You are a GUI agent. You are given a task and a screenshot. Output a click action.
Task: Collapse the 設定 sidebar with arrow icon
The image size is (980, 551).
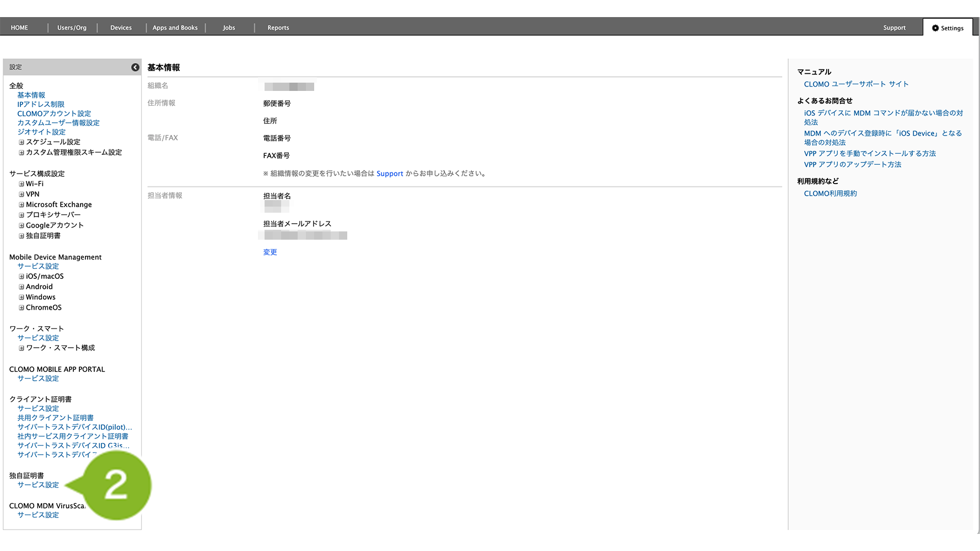click(135, 67)
